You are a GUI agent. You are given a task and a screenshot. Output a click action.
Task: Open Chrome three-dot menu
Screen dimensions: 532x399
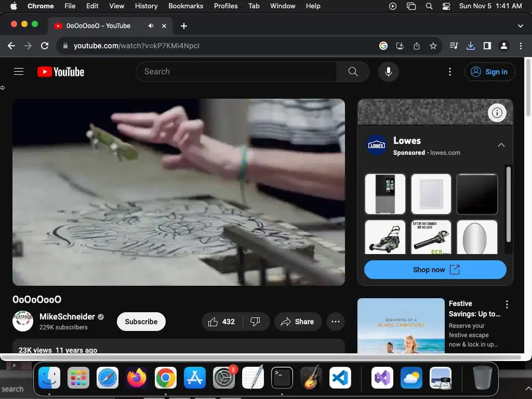521,46
